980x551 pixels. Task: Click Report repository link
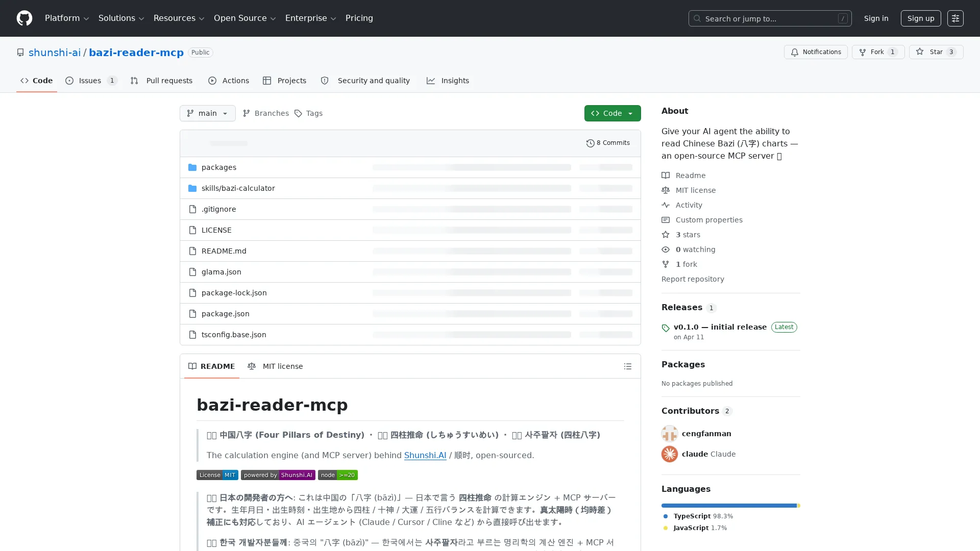coord(693,279)
